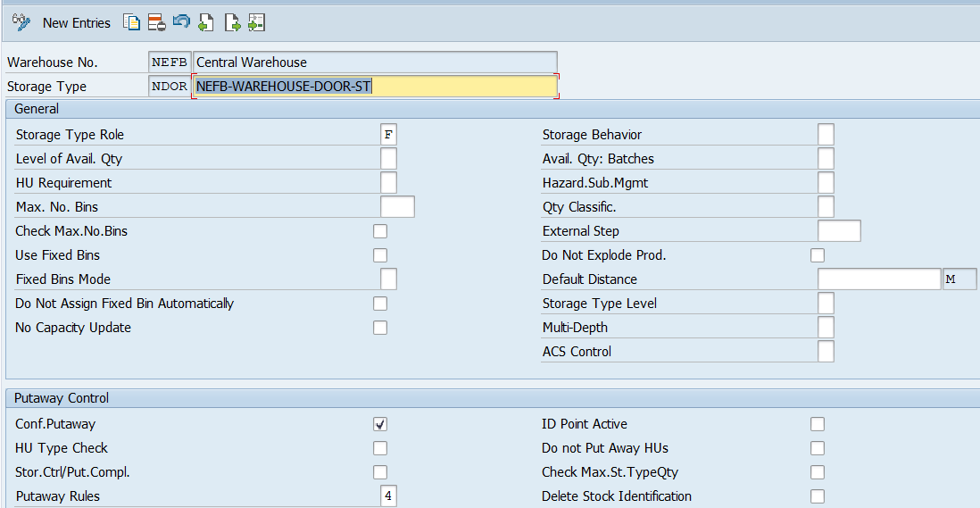Tick the Use Fixed Bins checkbox
This screenshot has height=508, width=980.
point(380,255)
